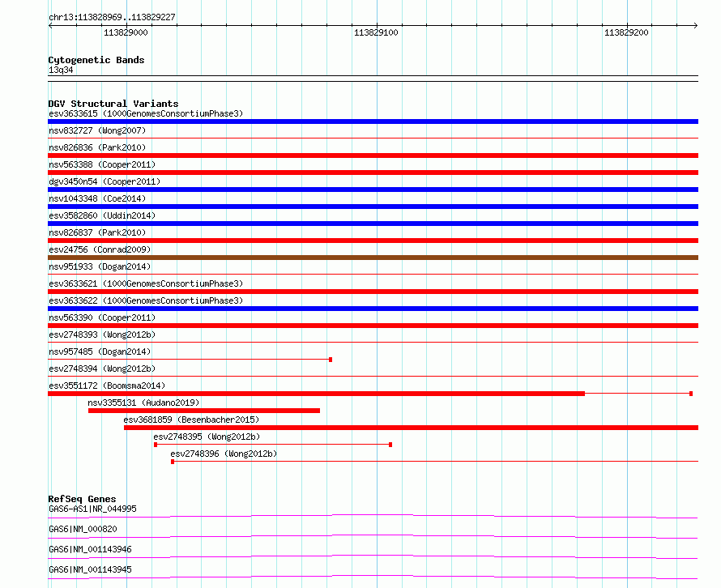Select esv2748396 (Wong2012b) label
This screenshot has height=588, width=721.
pos(224,454)
